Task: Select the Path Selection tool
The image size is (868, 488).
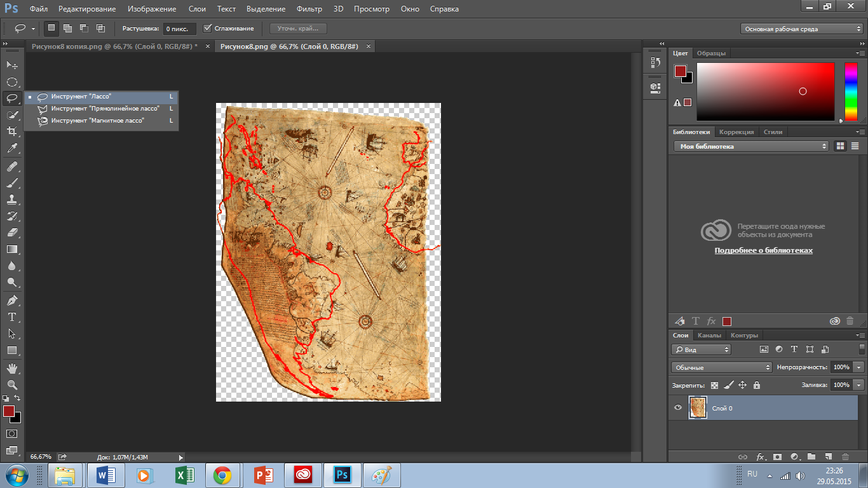Action: (12, 333)
